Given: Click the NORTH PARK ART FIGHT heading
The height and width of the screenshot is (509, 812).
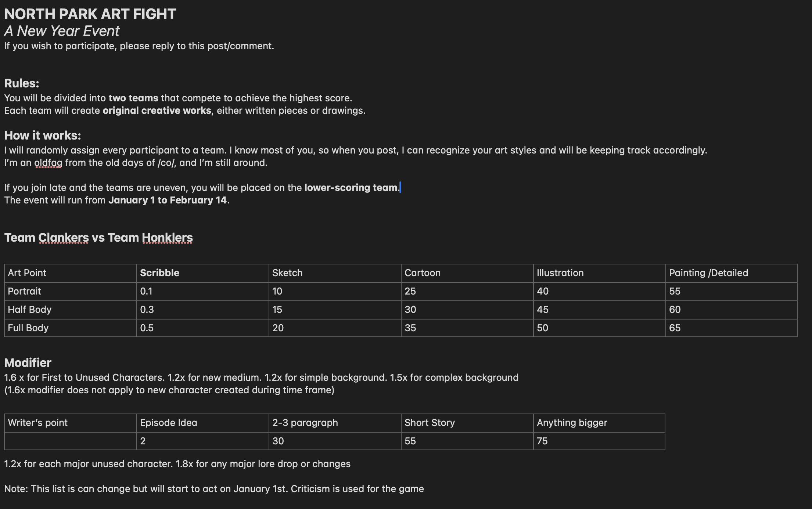Looking at the screenshot, I should (90, 14).
